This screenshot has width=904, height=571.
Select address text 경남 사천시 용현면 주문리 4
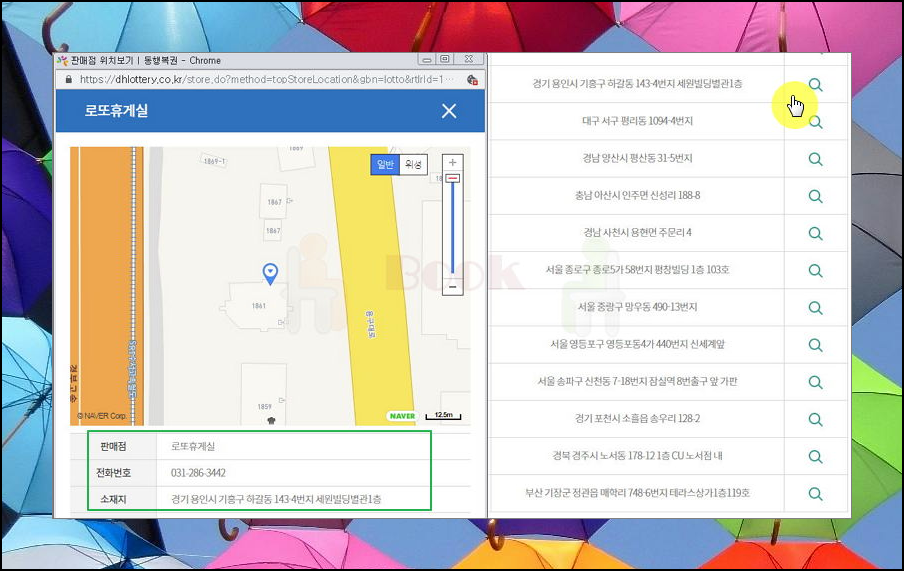point(637,232)
